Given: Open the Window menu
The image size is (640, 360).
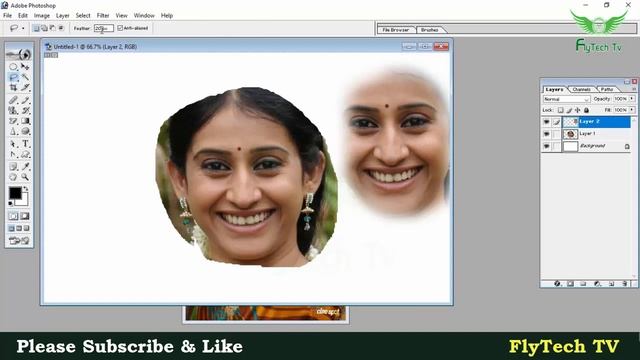Looking at the screenshot, I should coord(144,16).
